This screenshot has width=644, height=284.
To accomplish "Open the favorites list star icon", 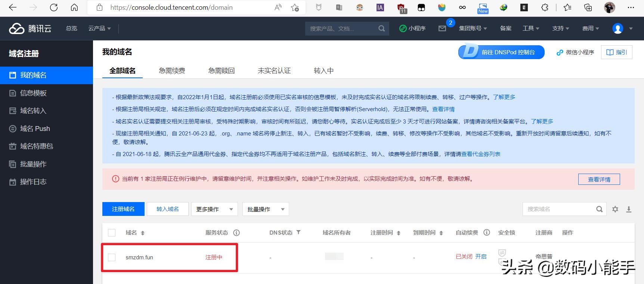I will pos(567,7).
